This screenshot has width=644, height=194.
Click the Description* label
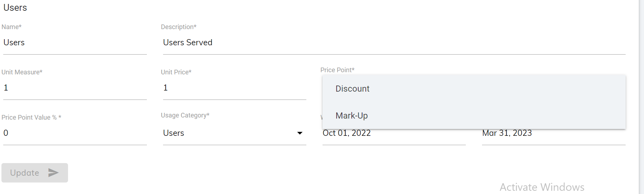click(x=179, y=27)
